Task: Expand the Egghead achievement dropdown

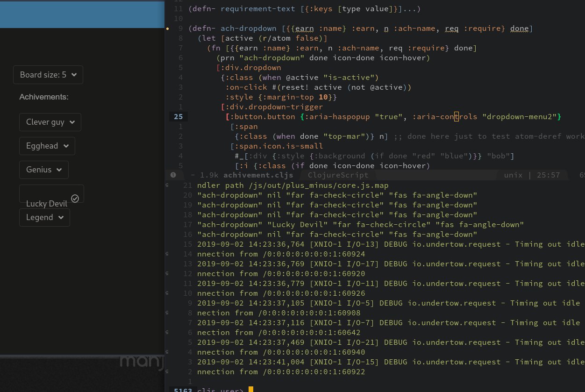Action: [x=47, y=146]
